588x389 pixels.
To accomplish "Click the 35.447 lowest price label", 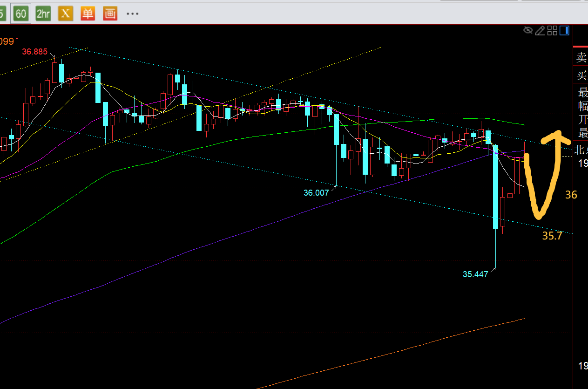I will (x=475, y=274).
